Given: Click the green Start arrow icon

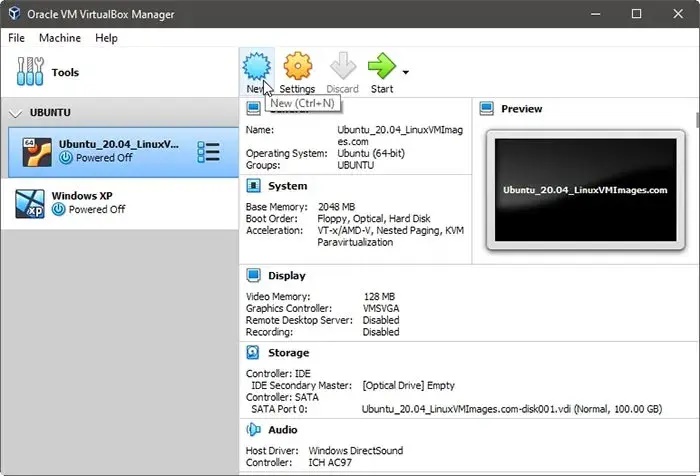Looking at the screenshot, I should pos(382,66).
